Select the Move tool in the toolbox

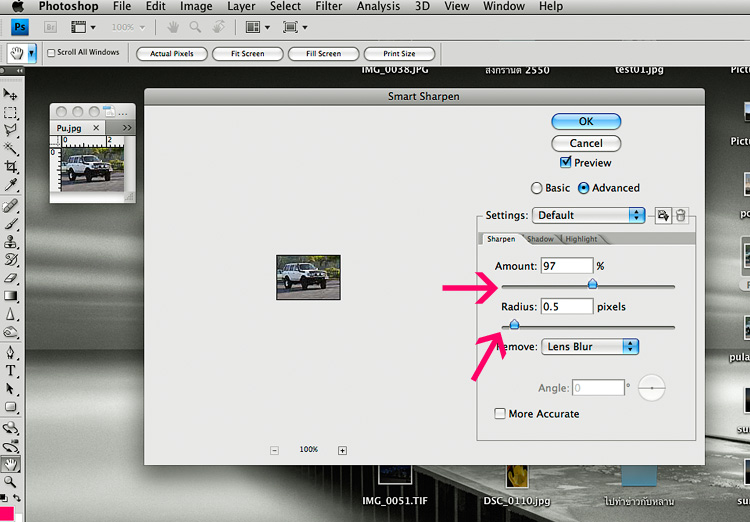click(x=11, y=94)
